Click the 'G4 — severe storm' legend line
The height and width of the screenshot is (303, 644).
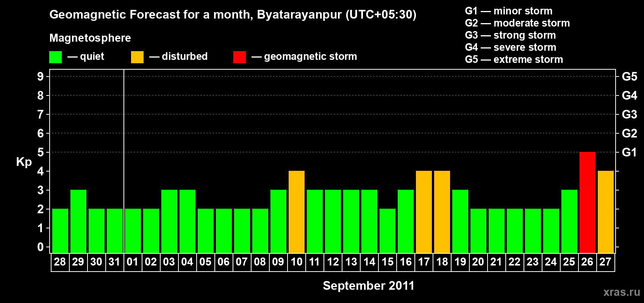click(x=511, y=47)
